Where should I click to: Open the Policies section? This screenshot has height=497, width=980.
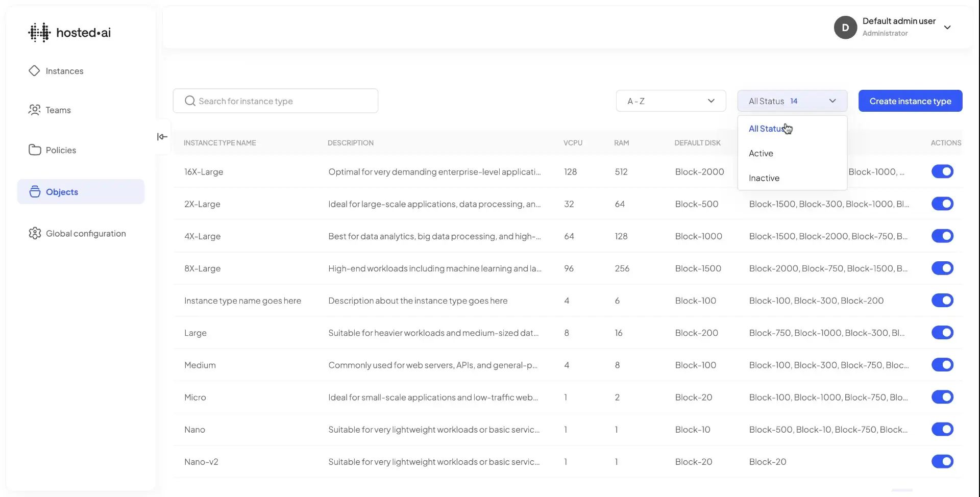click(60, 150)
